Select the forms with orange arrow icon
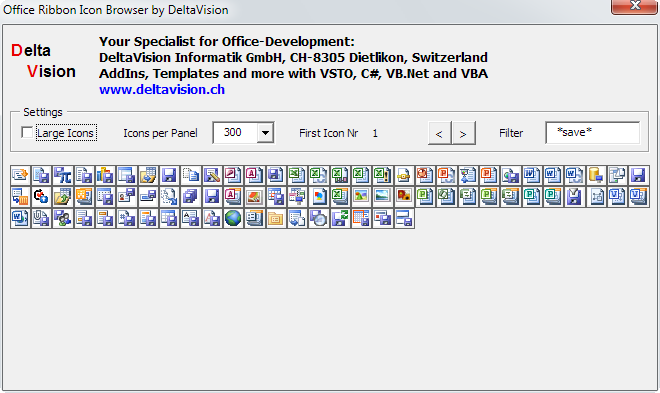The image size is (660, 393). point(20,175)
